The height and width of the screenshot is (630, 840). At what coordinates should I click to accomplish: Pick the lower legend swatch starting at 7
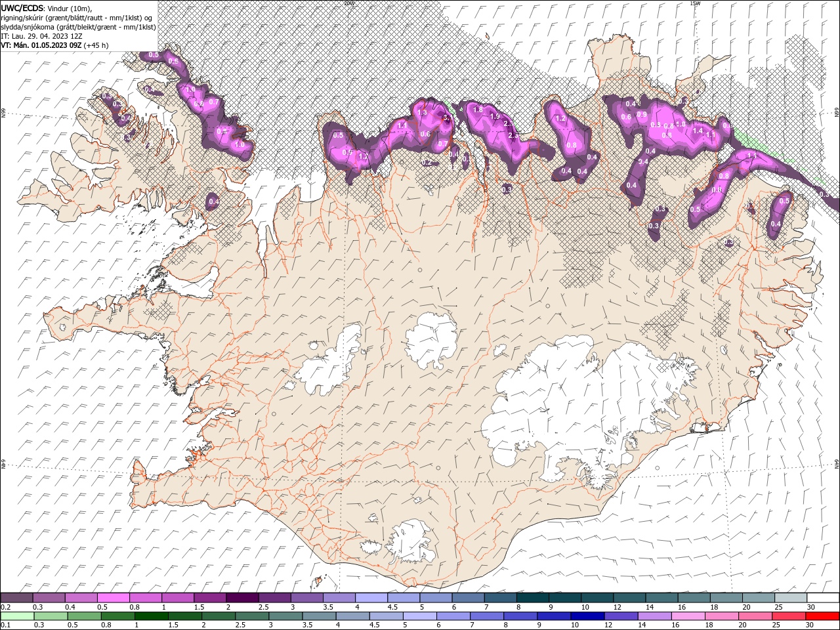point(486,616)
